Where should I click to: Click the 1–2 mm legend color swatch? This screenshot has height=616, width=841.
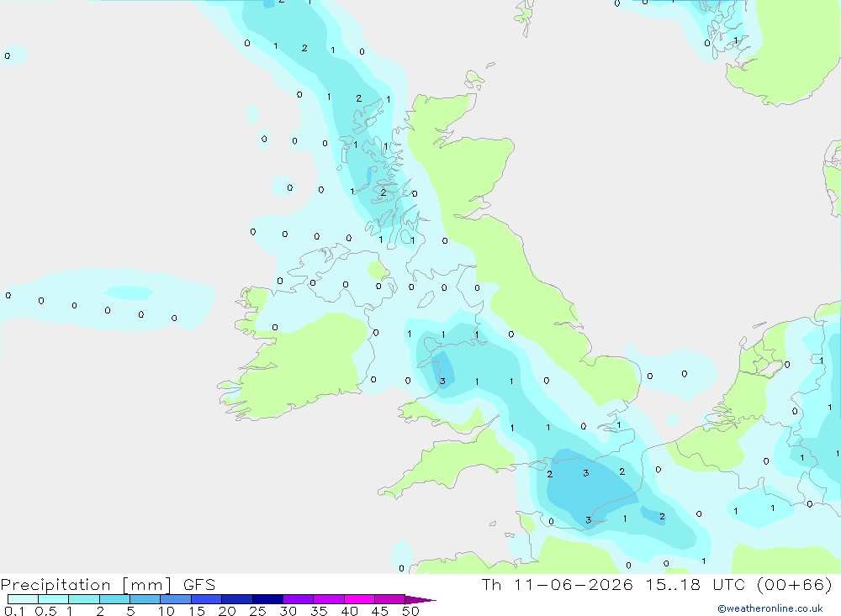coord(84,599)
